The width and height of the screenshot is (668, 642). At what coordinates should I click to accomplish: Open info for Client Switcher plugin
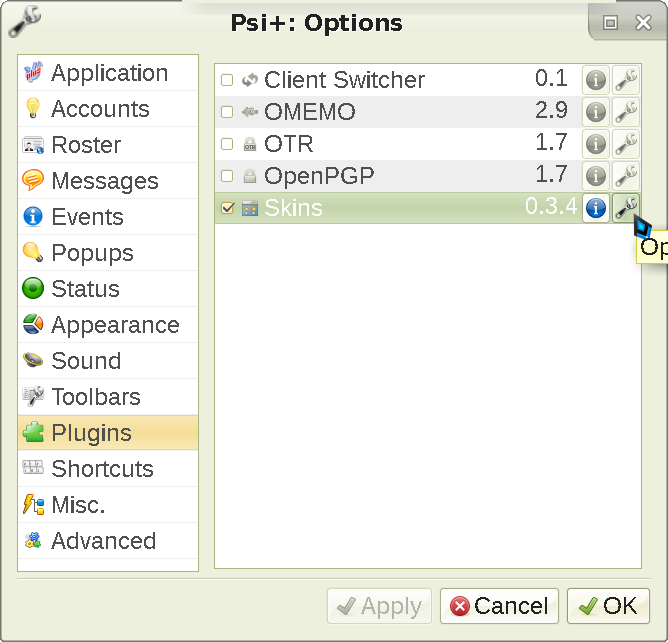[596, 80]
